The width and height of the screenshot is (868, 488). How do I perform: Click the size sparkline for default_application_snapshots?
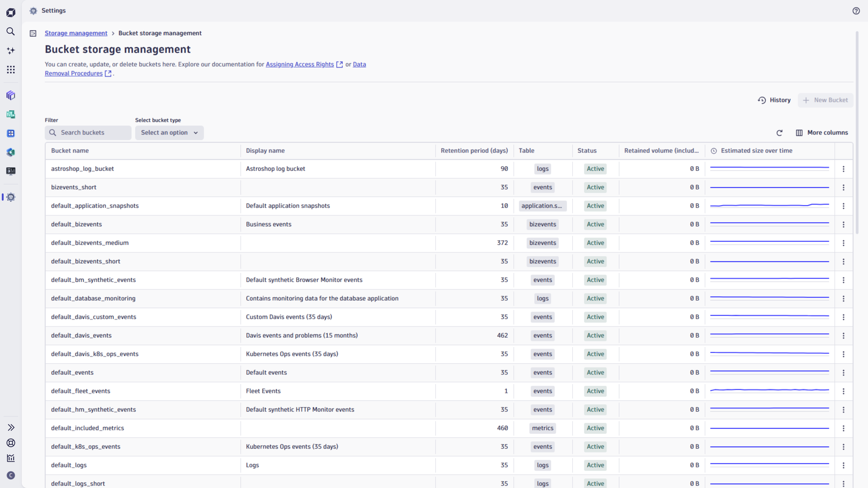coord(769,205)
